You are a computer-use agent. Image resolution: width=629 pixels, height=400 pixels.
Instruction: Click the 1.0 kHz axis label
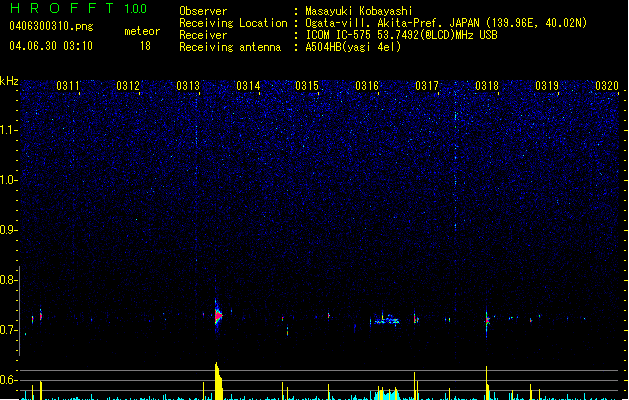pyautogui.click(x=8, y=180)
